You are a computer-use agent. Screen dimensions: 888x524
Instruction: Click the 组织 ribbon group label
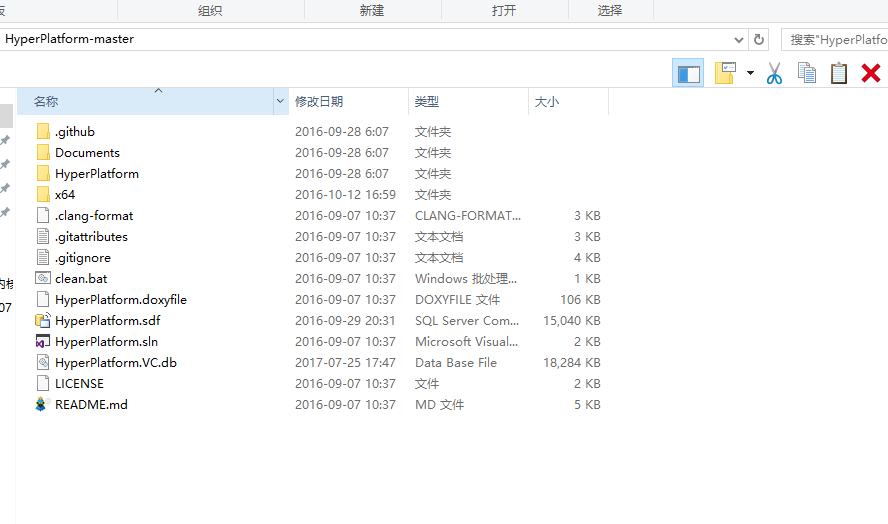point(210,10)
